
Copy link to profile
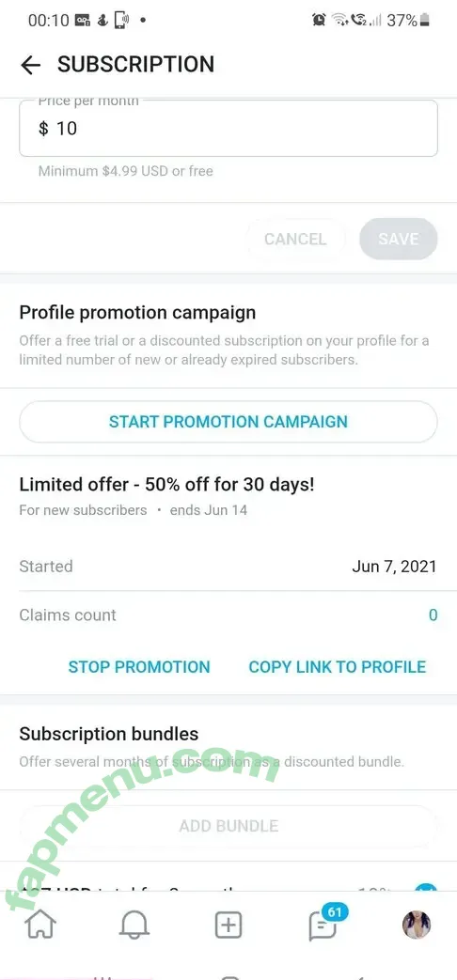(337, 667)
